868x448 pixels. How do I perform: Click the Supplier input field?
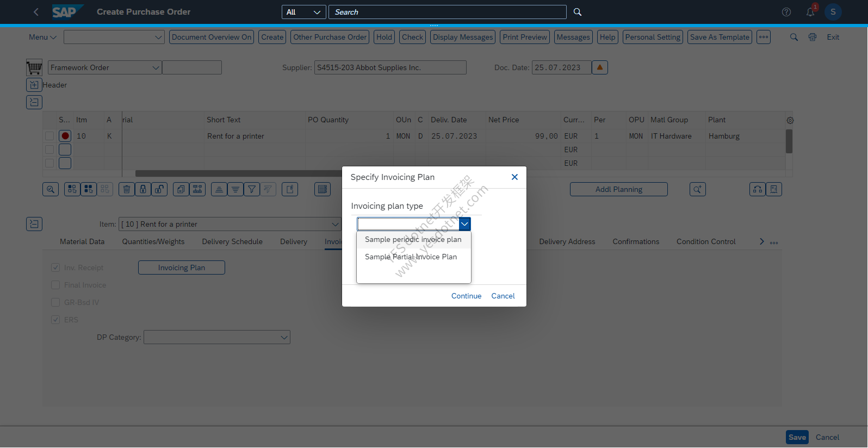(390, 67)
